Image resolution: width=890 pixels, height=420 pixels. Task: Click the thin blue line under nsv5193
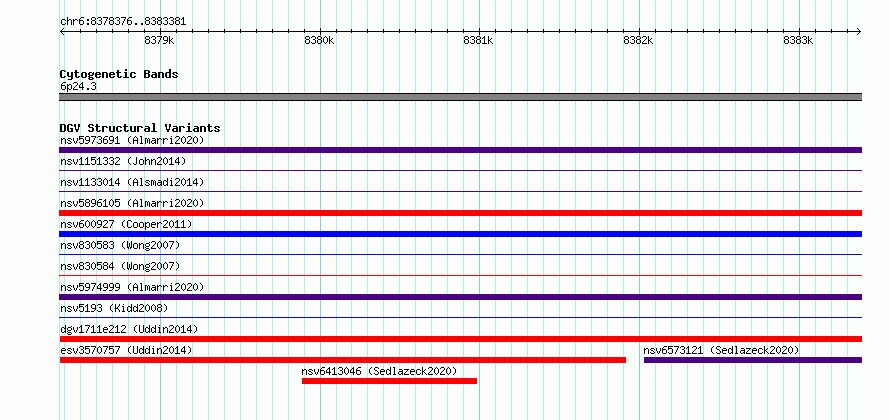tap(461, 317)
